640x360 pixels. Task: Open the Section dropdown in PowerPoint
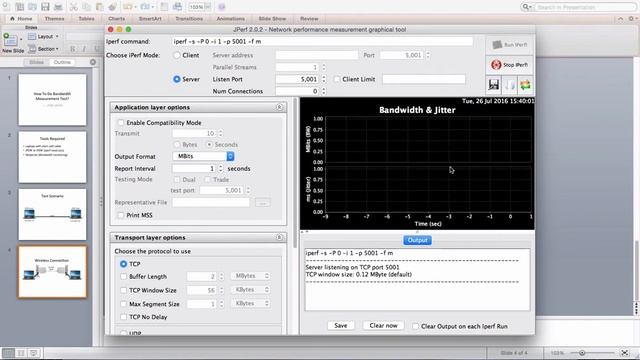pyautogui.click(x=44, y=49)
